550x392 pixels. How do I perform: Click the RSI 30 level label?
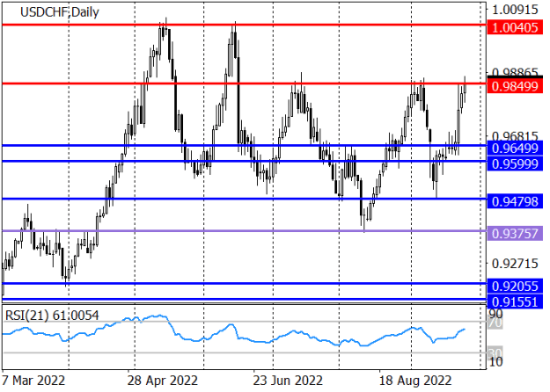point(495,352)
